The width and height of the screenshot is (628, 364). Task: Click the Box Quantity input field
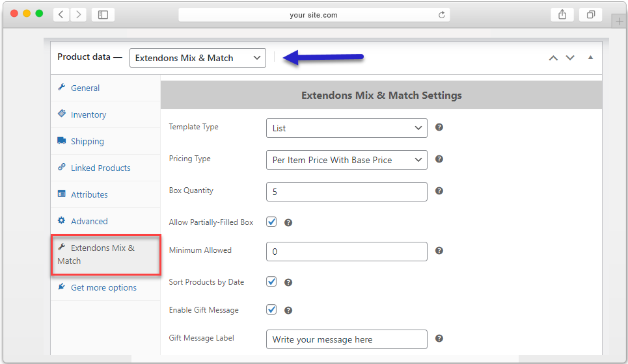(347, 192)
